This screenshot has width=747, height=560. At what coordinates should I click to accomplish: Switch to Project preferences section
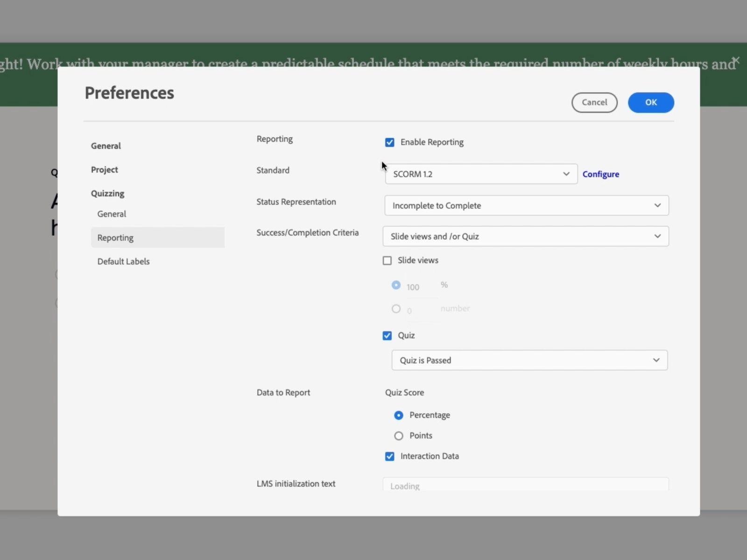pyautogui.click(x=105, y=170)
